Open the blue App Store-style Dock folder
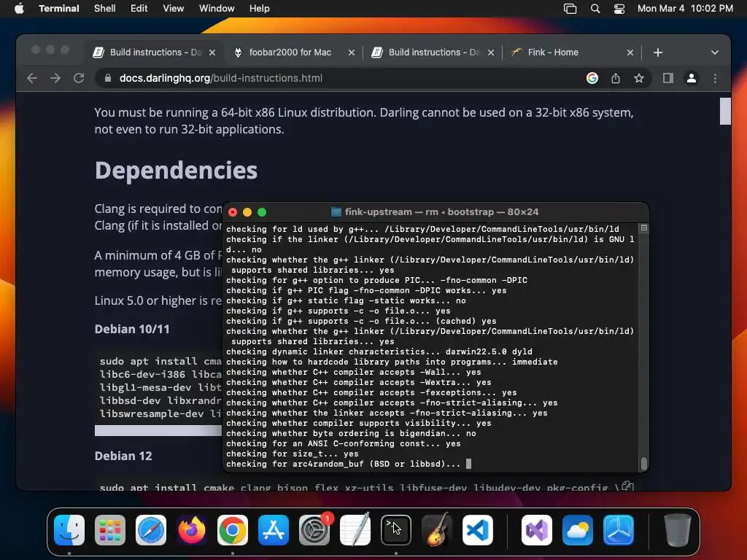Image resolution: width=747 pixels, height=560 pixels. tap(619, 530)
